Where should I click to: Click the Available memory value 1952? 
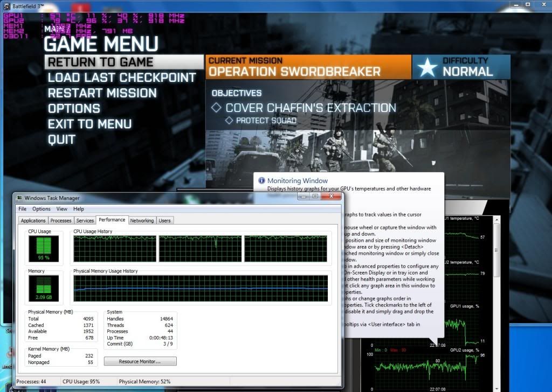[x=88, y=332]
